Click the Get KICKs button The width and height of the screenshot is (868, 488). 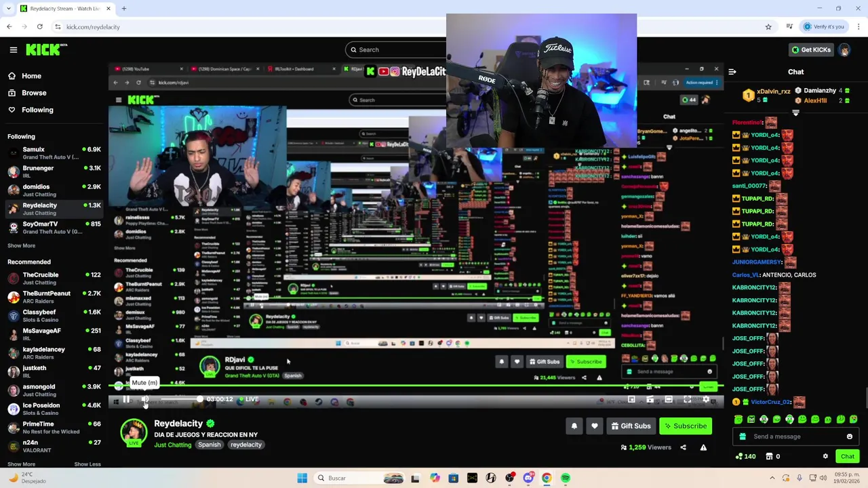pos(810,49)
